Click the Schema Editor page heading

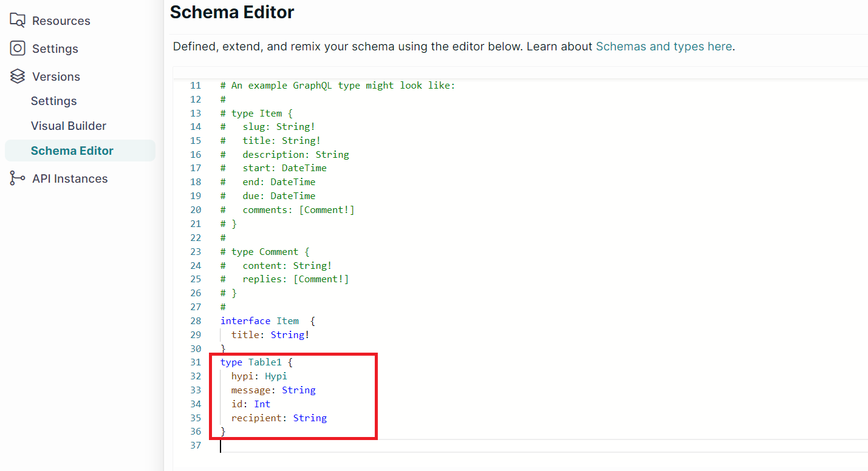tap(232, 12)
